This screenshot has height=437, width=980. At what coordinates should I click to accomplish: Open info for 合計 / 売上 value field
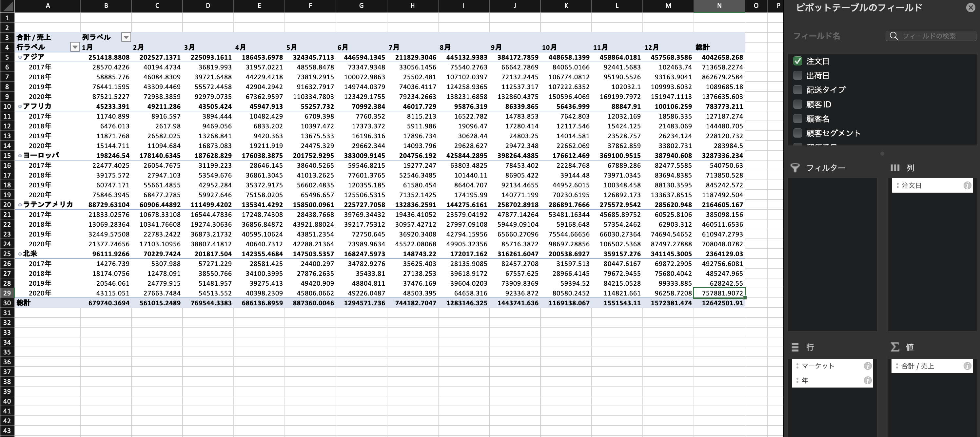click(967, 366)
